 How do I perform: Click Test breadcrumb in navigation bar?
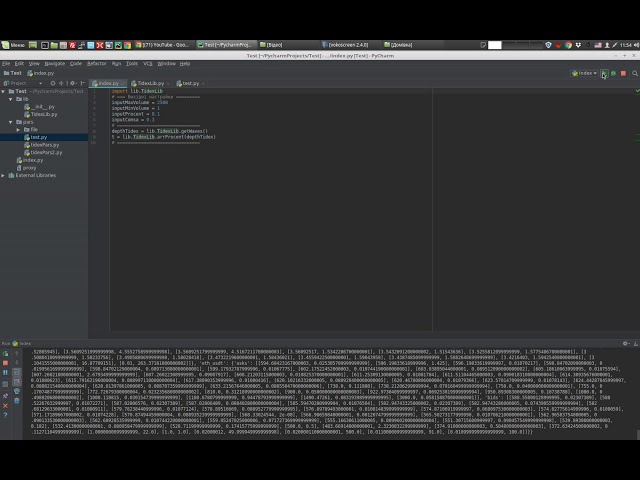point(12,73)
